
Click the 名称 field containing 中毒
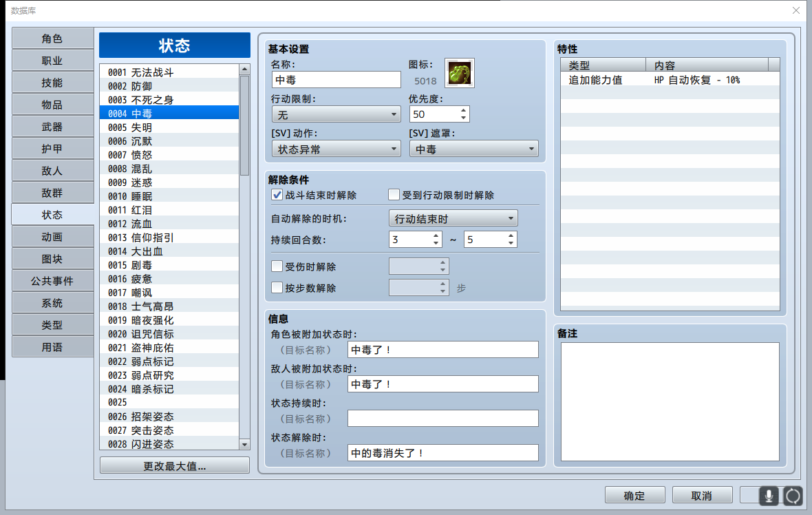tap(336, 80)
